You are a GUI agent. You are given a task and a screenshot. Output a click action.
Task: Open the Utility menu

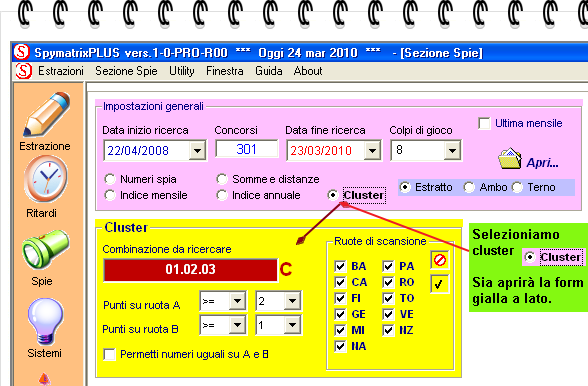(x=182, y=71)
